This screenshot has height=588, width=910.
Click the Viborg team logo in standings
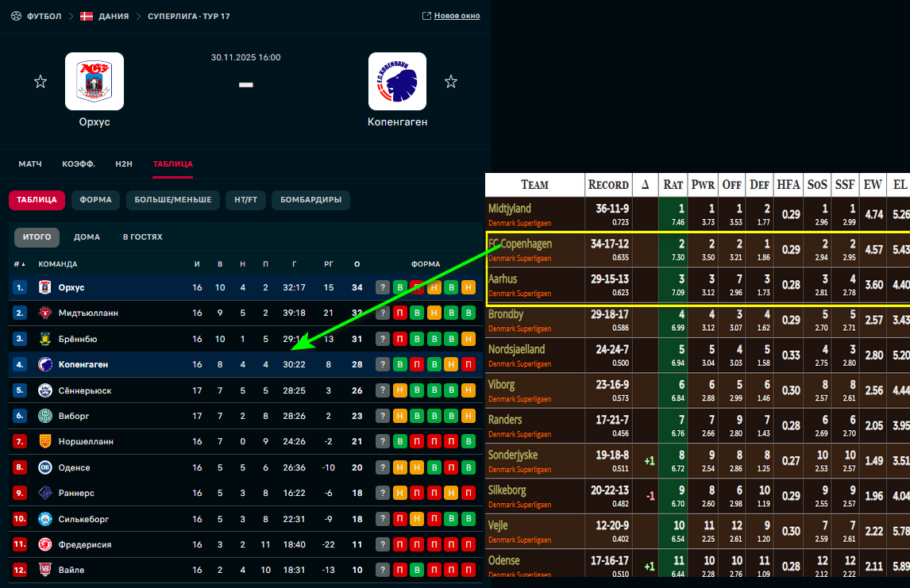(45, 416)
